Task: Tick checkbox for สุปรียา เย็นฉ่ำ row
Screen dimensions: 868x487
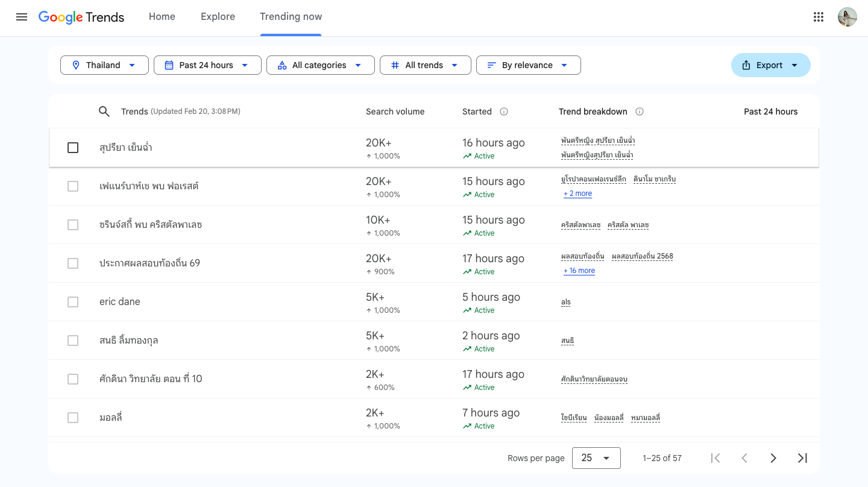Action: tap(73, 148)
